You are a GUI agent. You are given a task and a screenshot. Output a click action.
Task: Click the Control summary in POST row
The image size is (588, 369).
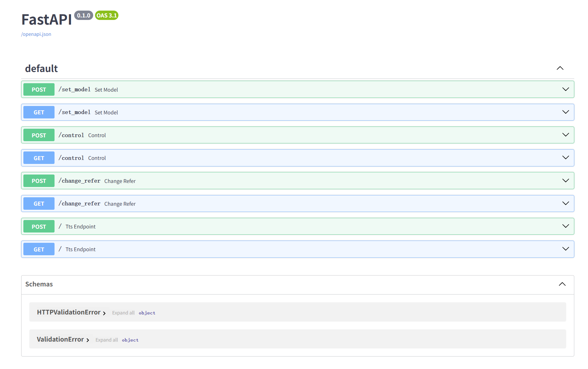[97, 135]
